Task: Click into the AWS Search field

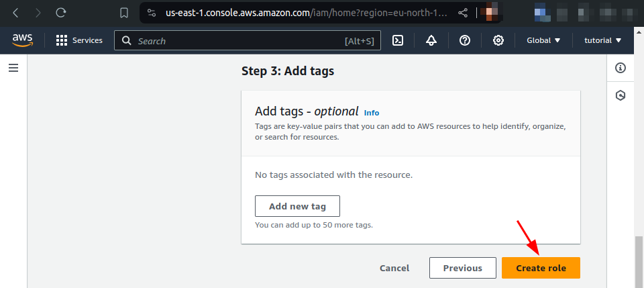Action: pyautogui.click(x=248, y=41)
